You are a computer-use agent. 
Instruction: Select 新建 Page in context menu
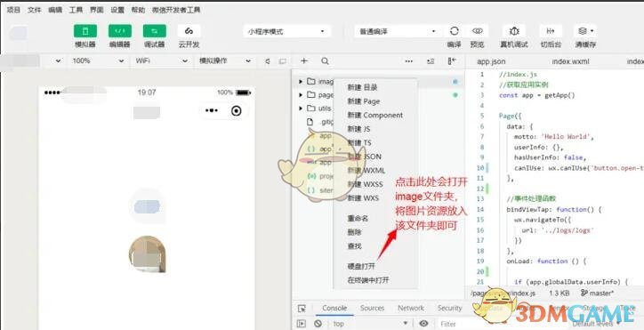(x=364, y=101)
